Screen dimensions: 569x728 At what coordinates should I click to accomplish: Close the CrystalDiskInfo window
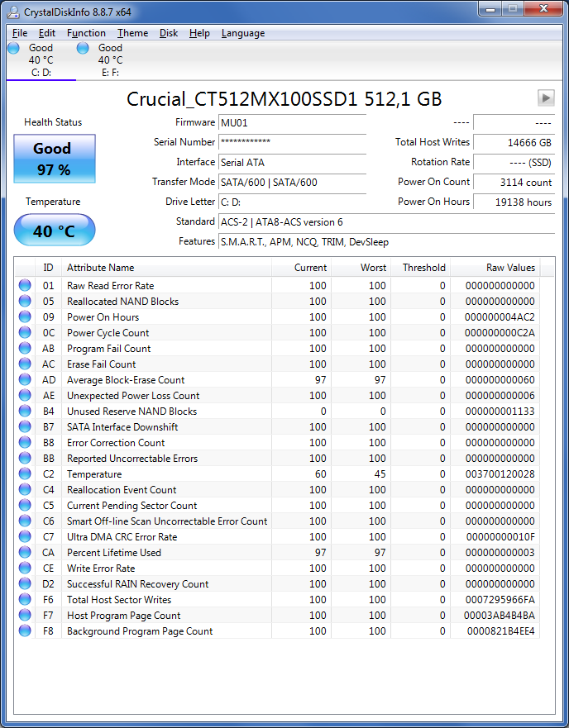543,8
